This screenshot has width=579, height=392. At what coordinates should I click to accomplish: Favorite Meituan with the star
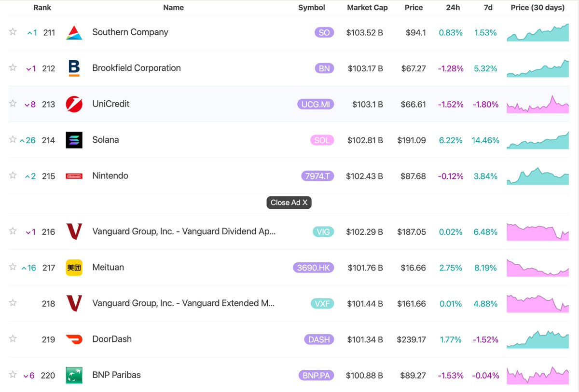[13, 267]
